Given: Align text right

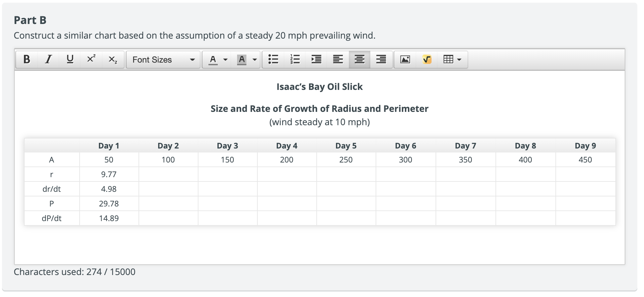Looking at the screenshot, I should (381, 60).
